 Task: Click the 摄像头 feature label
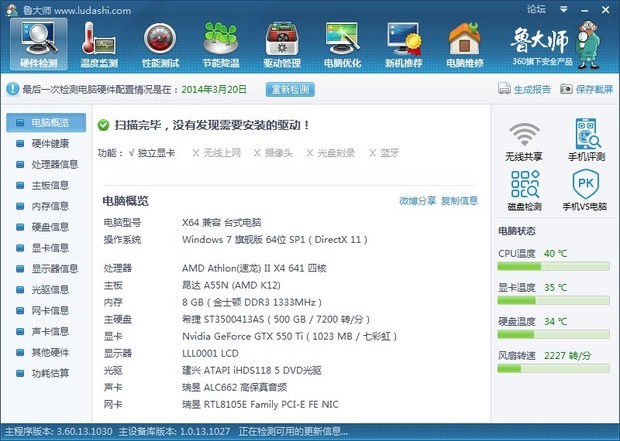pyautogui.click(x=279, y=153)
